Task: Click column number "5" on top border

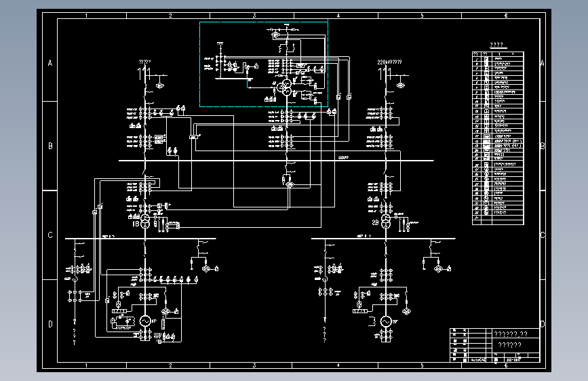Action: [422, 16]
